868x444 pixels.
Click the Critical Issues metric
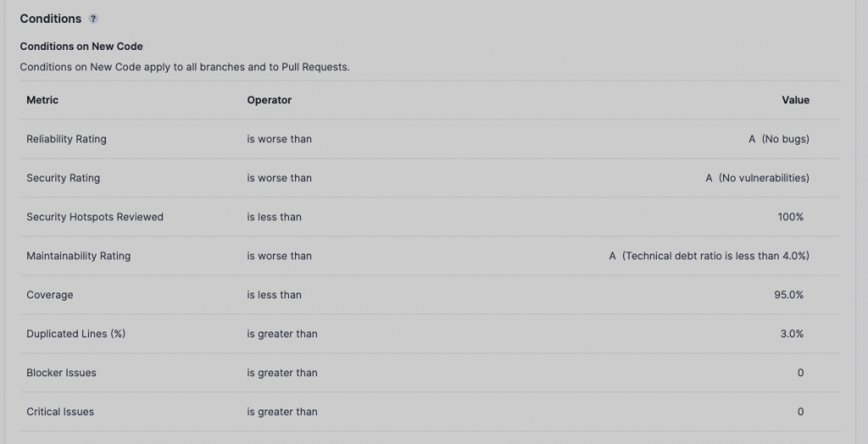click(60, 412)
